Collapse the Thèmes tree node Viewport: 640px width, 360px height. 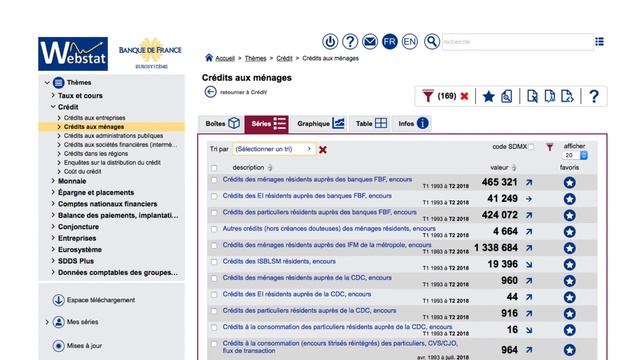(x=47, y=82)
